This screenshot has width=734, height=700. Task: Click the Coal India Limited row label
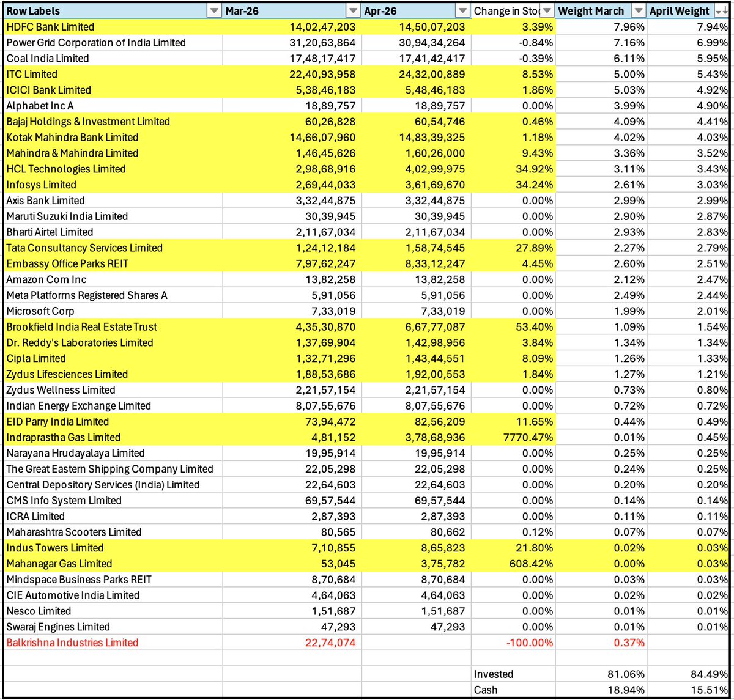click(x=113, y=59)
